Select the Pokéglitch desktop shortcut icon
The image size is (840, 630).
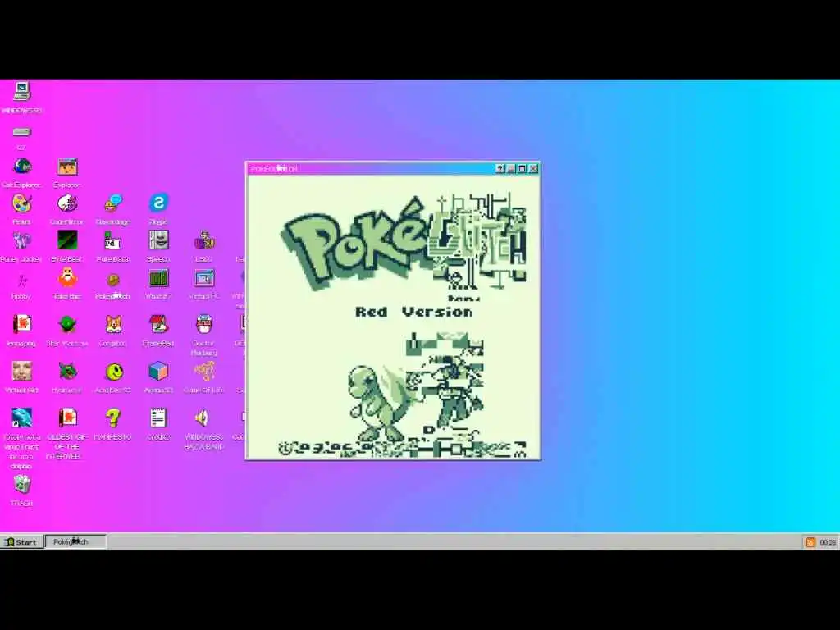coord(113,279)
